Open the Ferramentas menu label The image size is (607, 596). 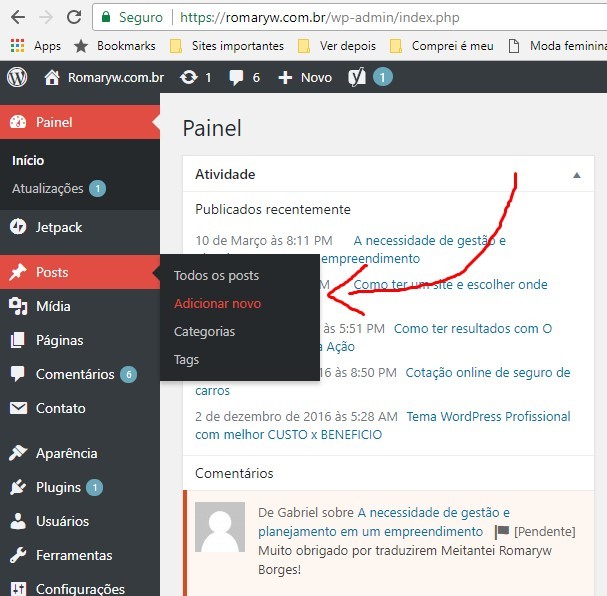tap(74, 555)
